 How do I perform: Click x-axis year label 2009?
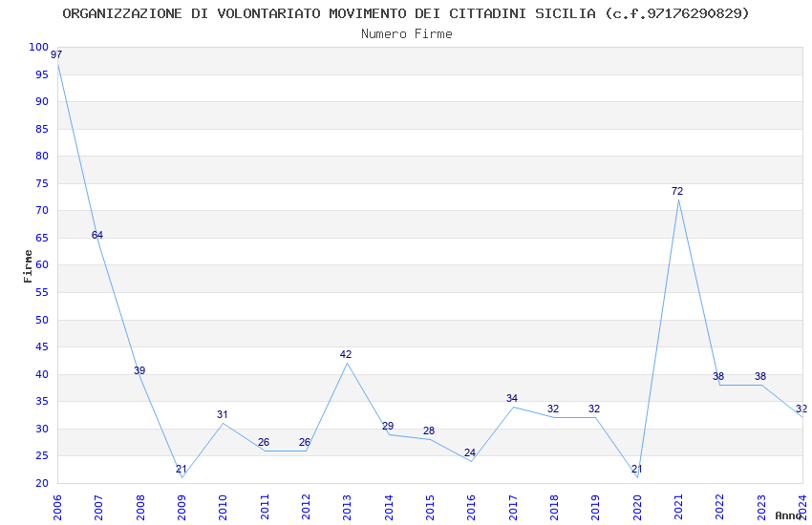pyautogui.click(x=182, y=507)
